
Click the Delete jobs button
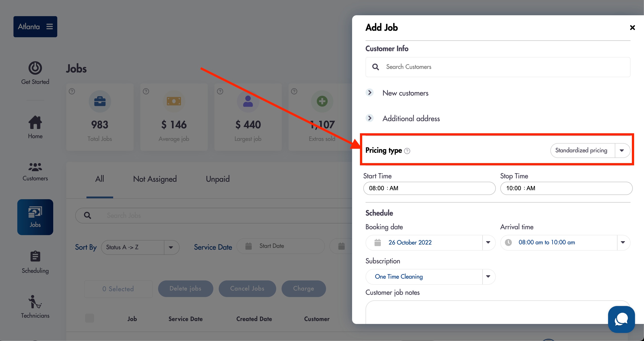(185, 289)
